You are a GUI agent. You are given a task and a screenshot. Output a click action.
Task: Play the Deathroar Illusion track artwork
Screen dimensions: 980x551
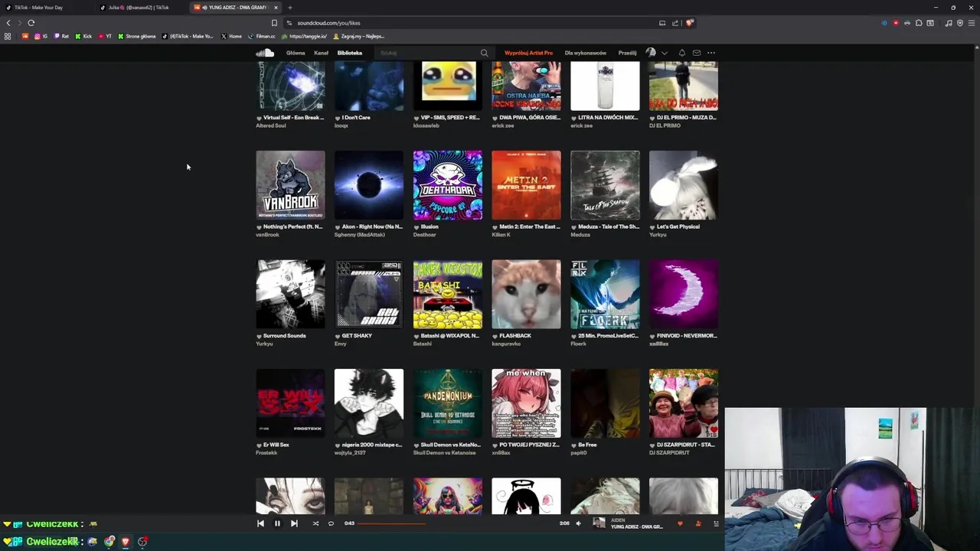[448, 185]
